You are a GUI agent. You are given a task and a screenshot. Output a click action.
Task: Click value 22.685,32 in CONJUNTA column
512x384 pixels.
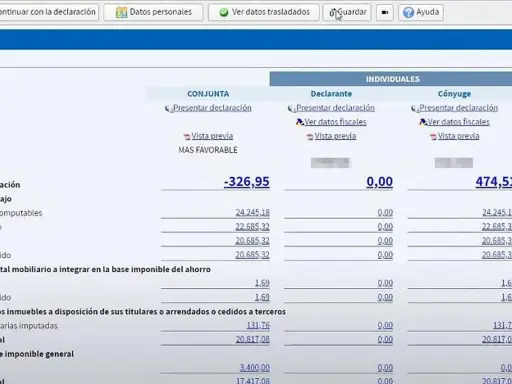point(253,227)
